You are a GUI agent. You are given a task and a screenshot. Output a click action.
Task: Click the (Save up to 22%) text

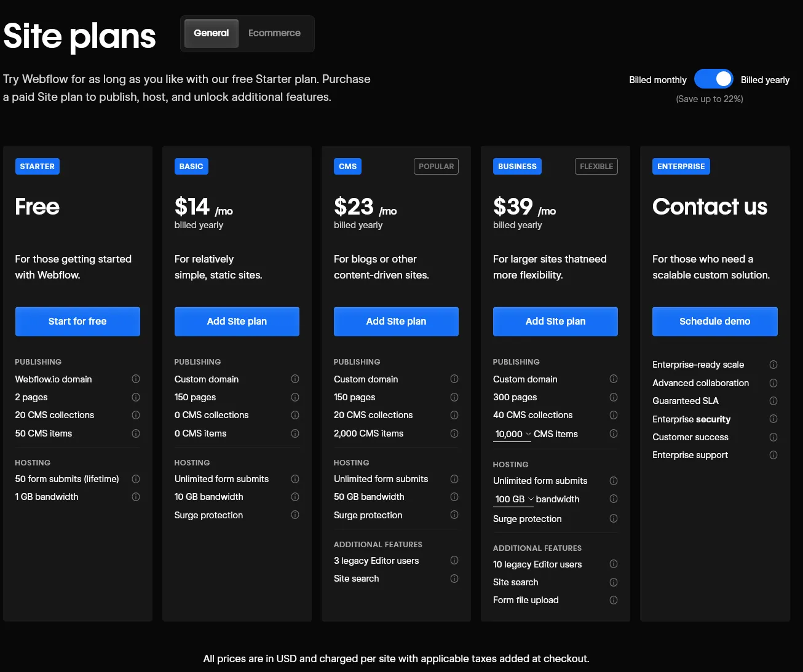(710, 99)
